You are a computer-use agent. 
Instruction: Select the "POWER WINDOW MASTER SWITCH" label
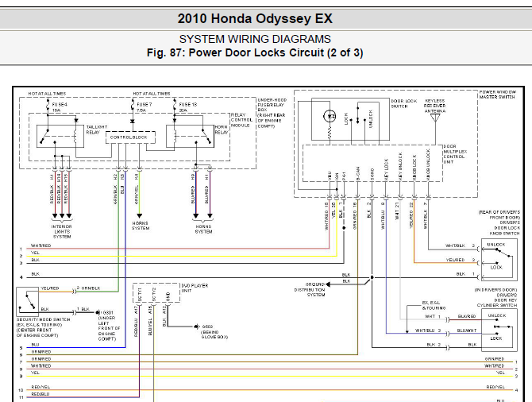pyautogui.click(x=497, y=95)
